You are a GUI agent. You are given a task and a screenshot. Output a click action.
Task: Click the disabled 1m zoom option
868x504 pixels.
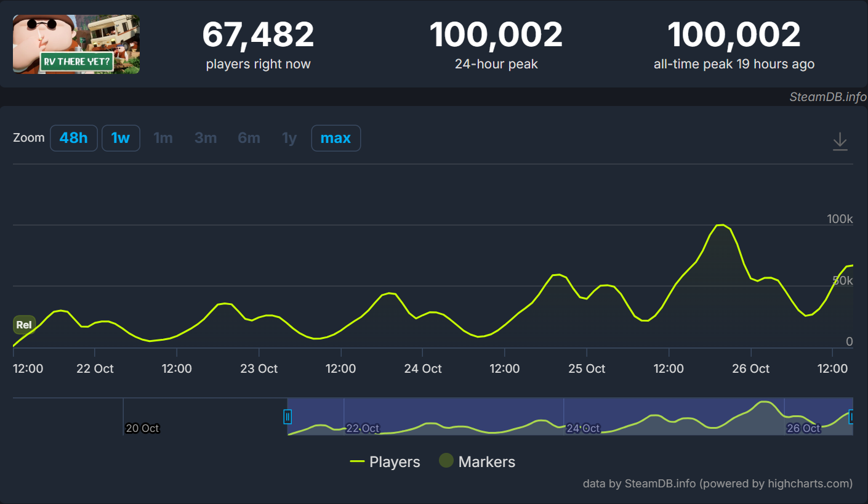point(163,138)
